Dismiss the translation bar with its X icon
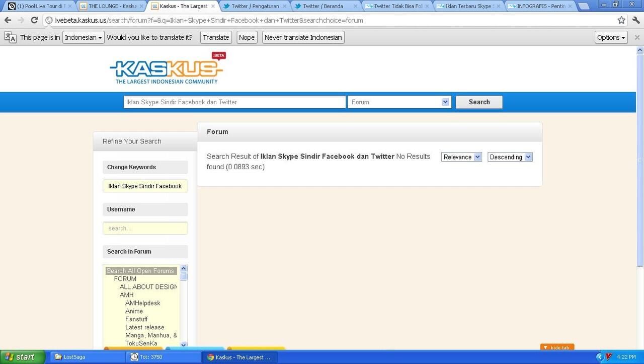This screenshot has height=364, width=644. tap(637, 37)
